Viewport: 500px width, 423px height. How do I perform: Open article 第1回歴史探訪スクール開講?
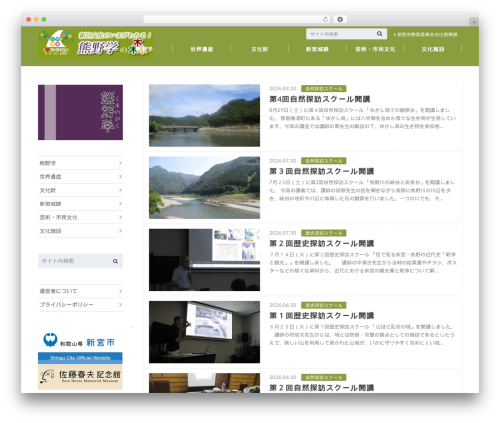pyautogui.click(x=322, y=316)
